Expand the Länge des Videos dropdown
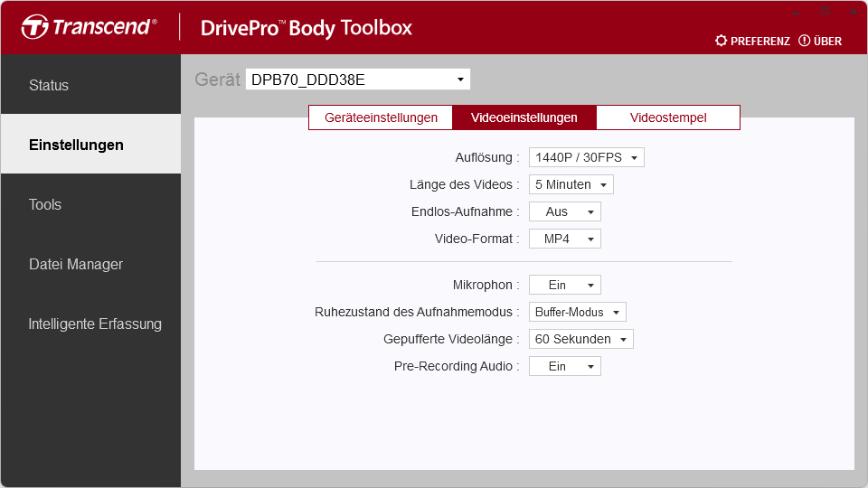Image resolution: width=868 pixels, height=488 pixels. pos(571,184)
